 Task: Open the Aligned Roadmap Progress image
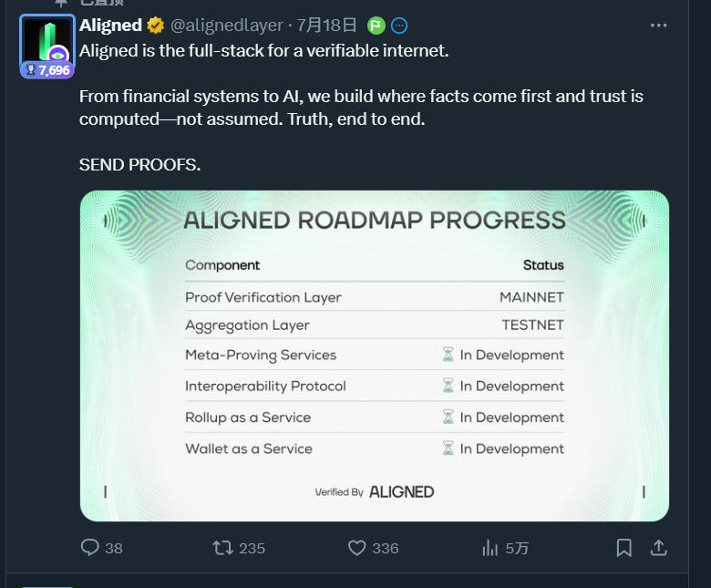pyautogui.click(x=374, y=356)
